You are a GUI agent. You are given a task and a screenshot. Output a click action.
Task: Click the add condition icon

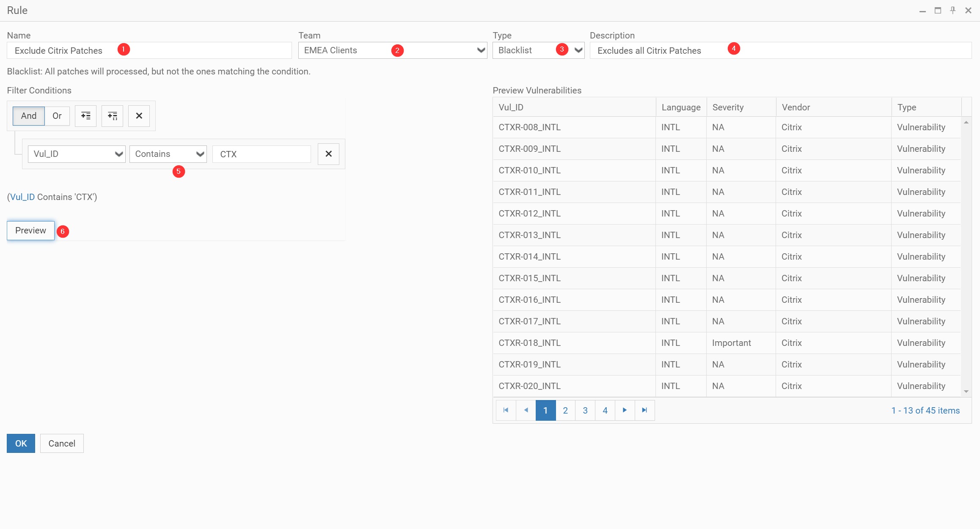click(85, 116)
